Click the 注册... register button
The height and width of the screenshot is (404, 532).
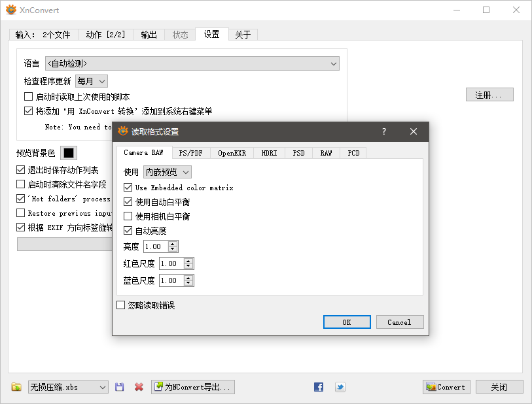point(489,95)
